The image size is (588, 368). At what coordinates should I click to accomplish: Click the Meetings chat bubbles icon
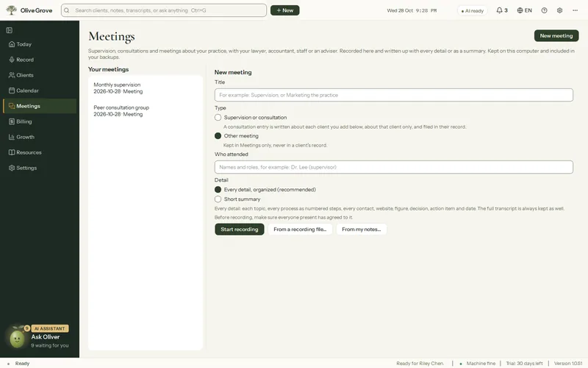(12, 106)
